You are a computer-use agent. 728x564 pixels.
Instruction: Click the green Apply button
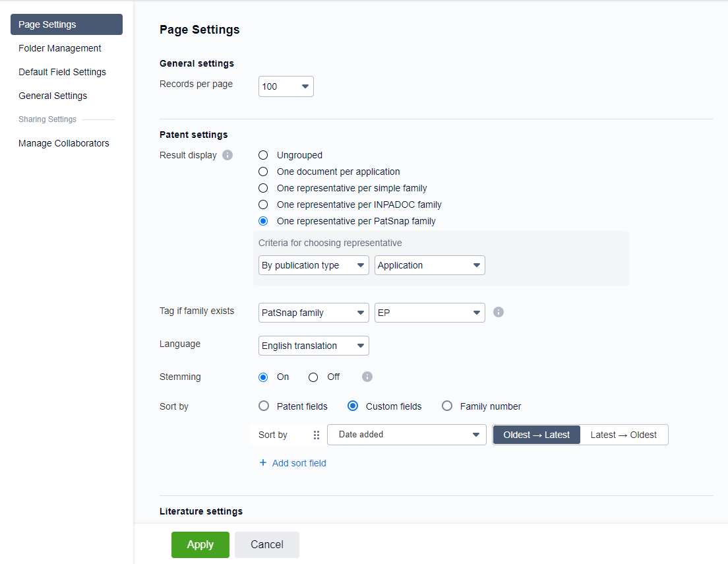point(200,544)
